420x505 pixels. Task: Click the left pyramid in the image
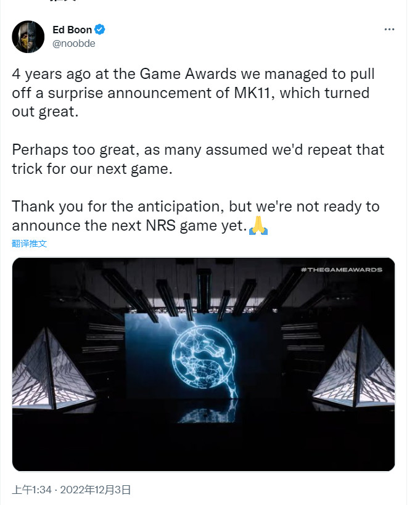tap(52, 369)
